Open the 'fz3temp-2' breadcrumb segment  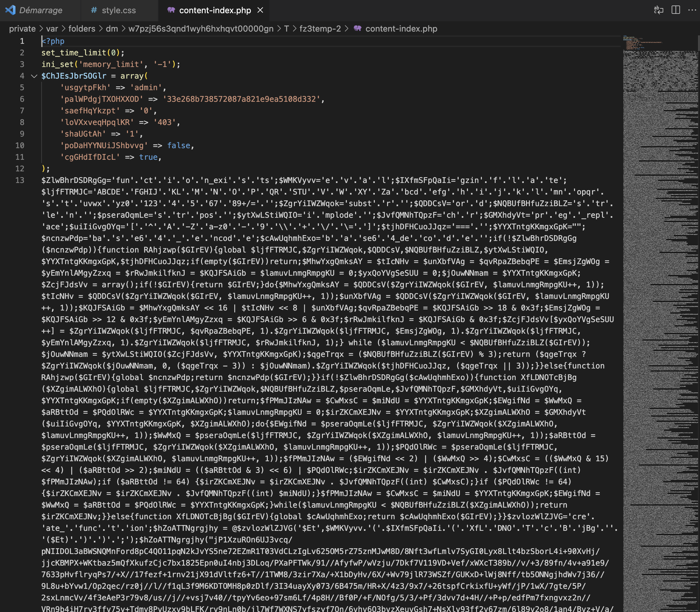pyautogui.click(x=320, y=29)
